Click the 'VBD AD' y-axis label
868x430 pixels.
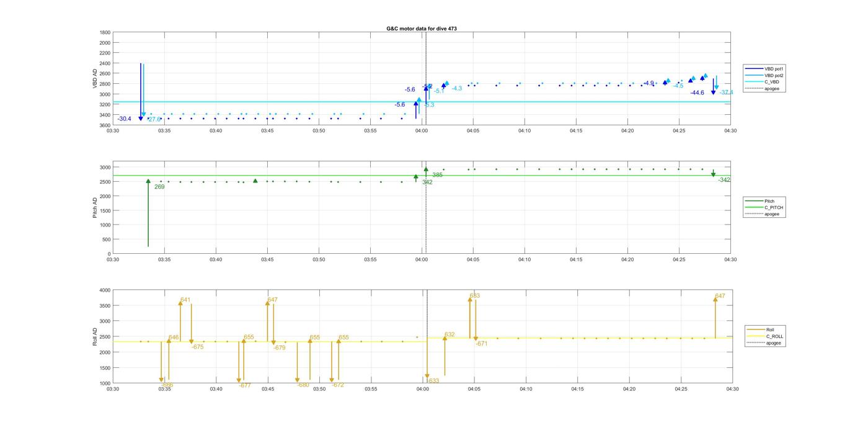coord(96,79)
